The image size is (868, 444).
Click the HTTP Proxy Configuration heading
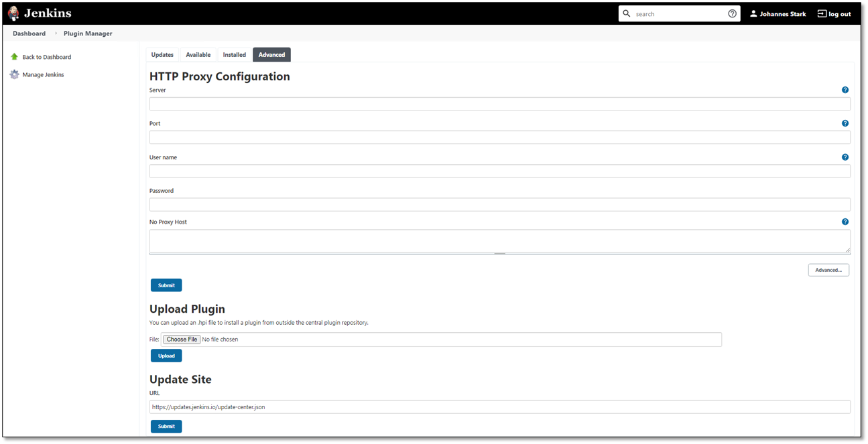click(x=220, y=76)
